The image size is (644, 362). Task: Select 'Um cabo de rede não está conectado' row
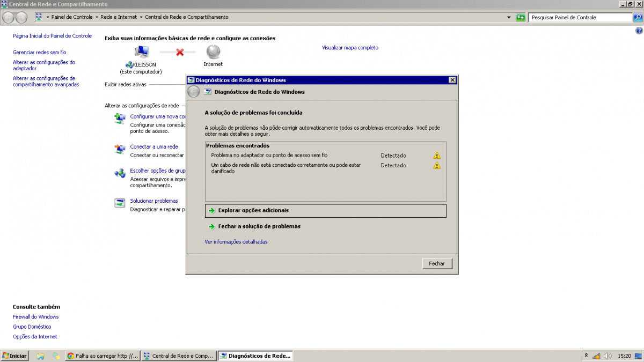[x=326, y=168]
